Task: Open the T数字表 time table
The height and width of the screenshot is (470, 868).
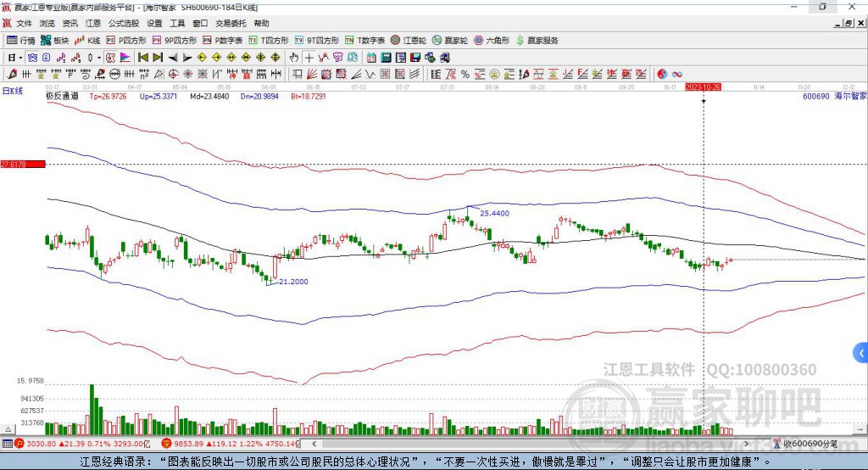Action: click(364, 41)
